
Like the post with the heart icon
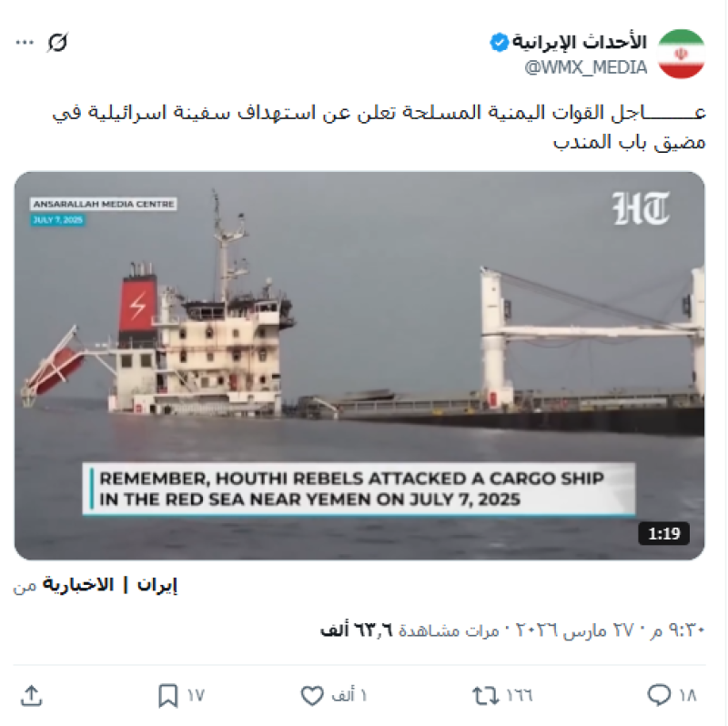tap(312, 695)
